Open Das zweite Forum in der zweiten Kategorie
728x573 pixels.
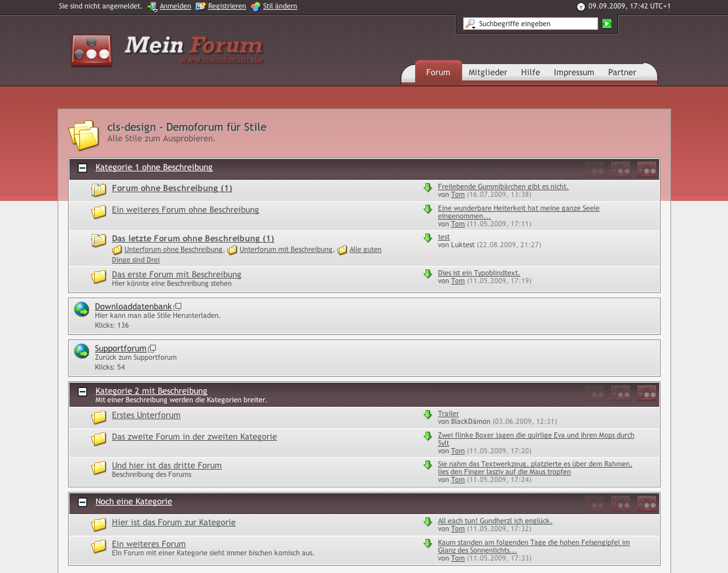click(194, 437)
